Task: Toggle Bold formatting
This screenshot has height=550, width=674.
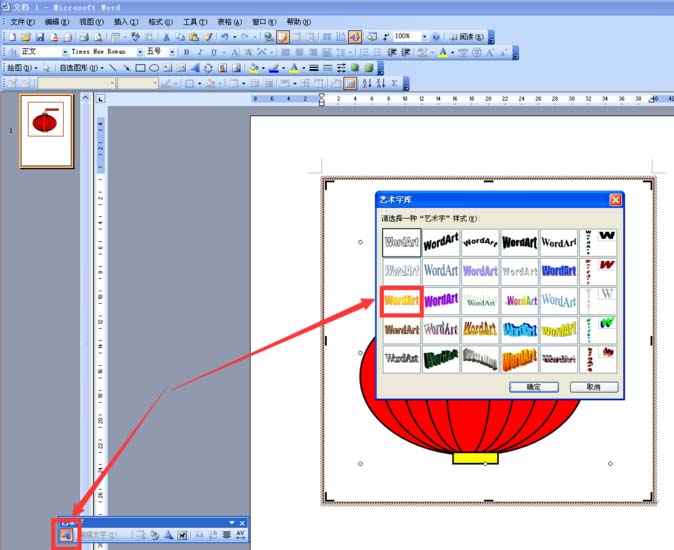Action: click(x=186, y=52)
